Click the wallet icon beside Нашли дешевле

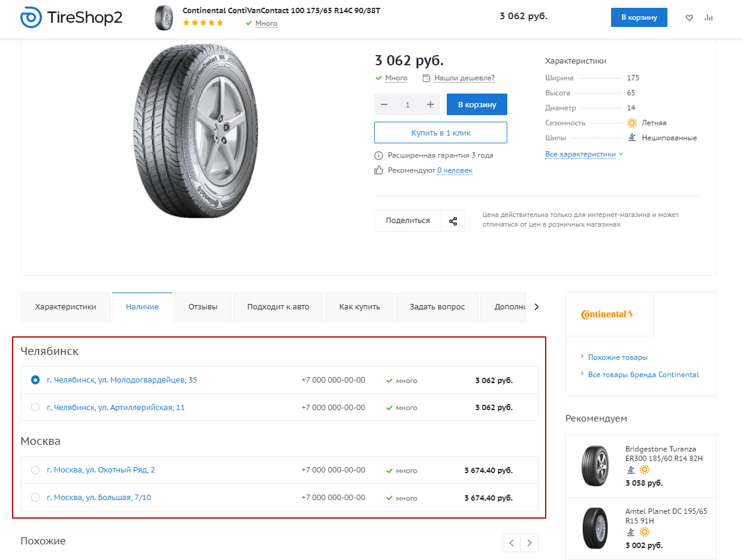[426, 78]
